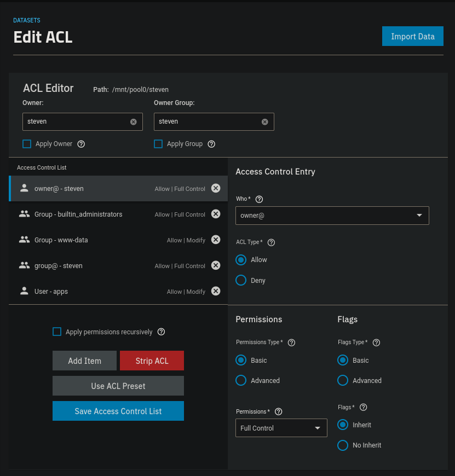This screenshot has width=455, height=476.
Task: Click the person icon of owner@ - steven
Action: 24,188
